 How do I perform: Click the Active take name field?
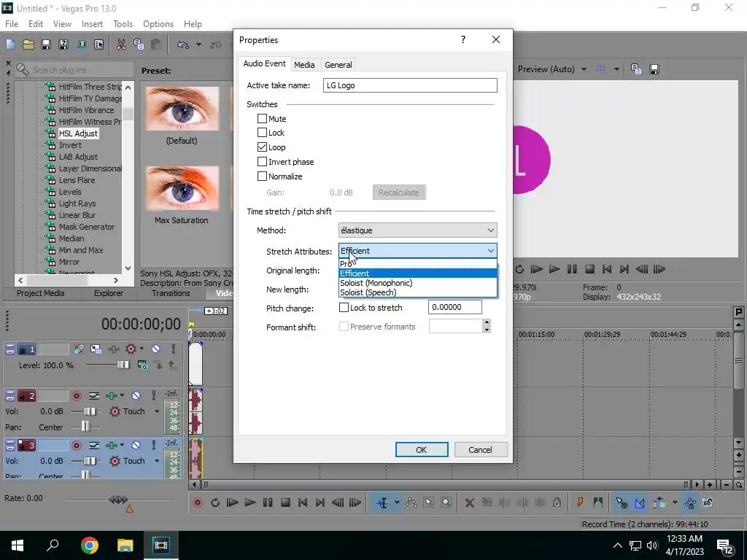(410, 85)
